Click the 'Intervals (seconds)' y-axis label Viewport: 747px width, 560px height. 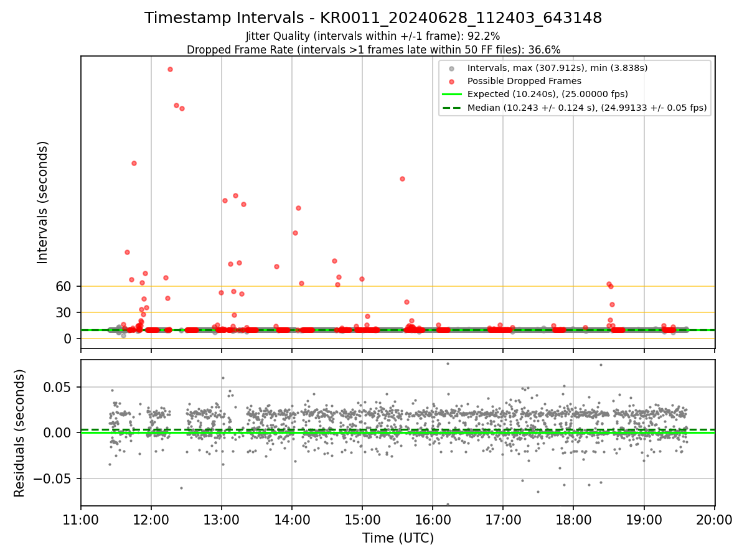click(x=42, y=202)
